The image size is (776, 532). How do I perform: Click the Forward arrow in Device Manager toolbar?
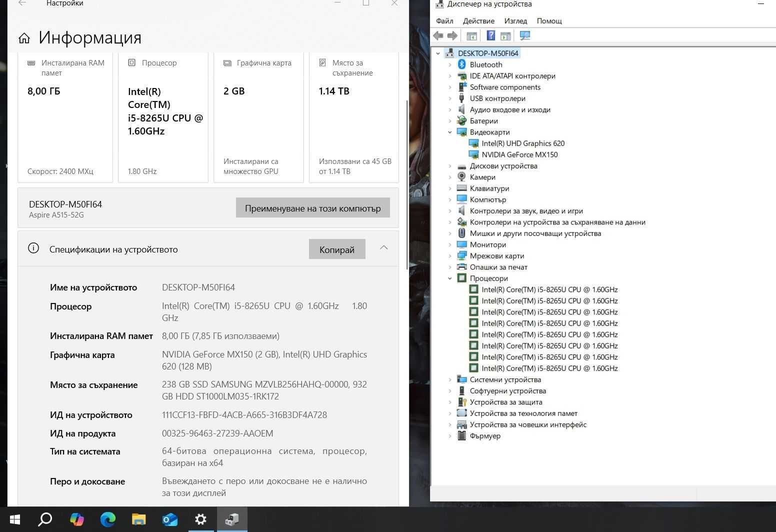pos(452,35)
